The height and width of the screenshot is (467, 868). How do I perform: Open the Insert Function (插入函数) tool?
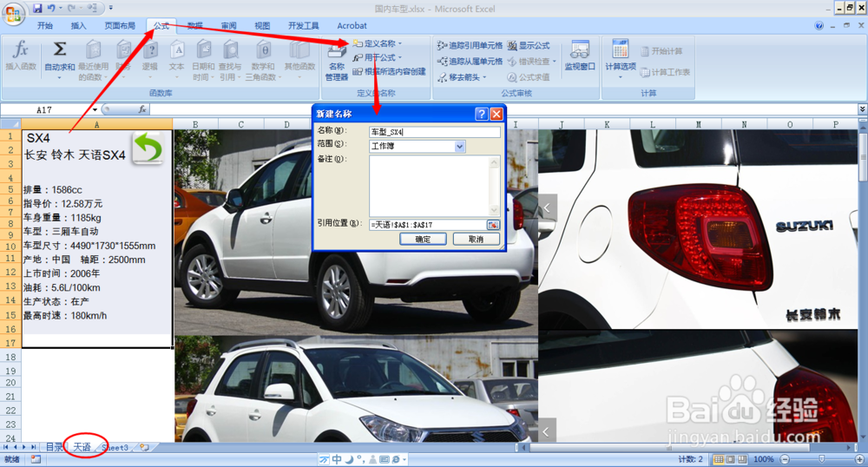[21, 56]
